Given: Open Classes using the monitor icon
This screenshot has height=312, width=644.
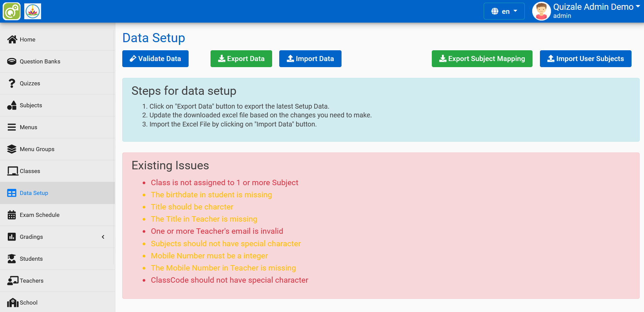Looking at the screenshot, I should (x=12, y=171).
